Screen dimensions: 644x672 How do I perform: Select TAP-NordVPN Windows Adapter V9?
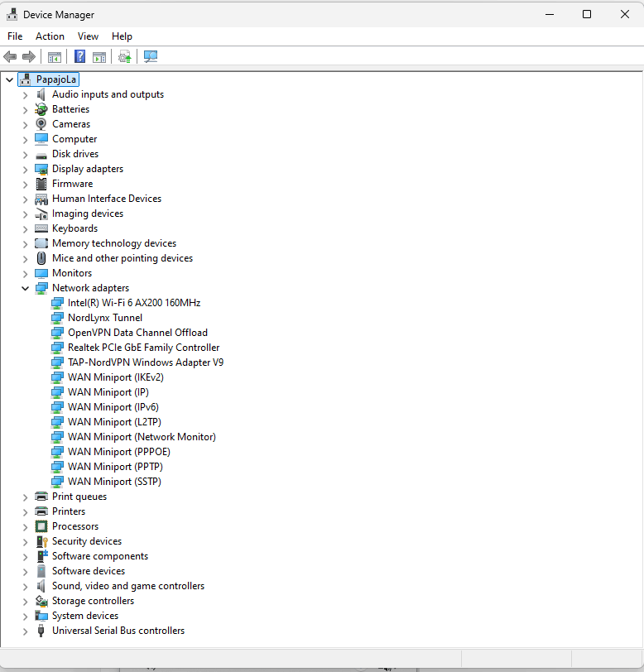click(x=146, y=362)
